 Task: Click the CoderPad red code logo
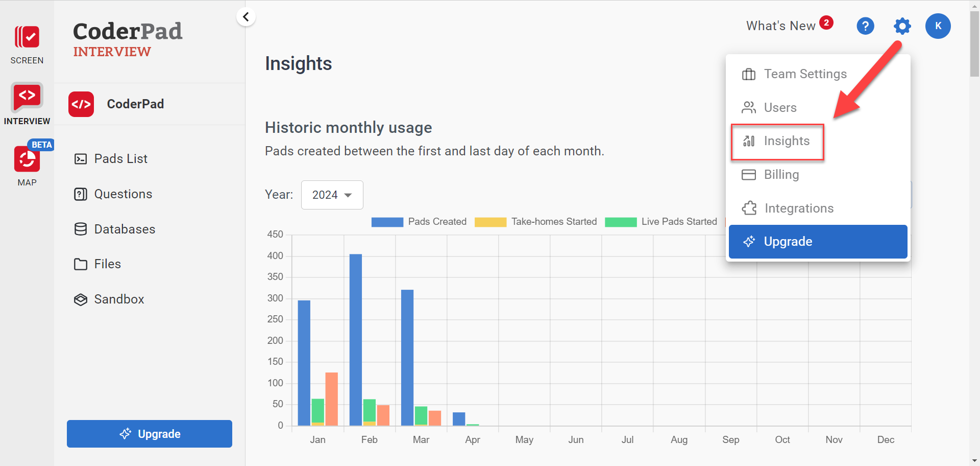pos(81,104)
